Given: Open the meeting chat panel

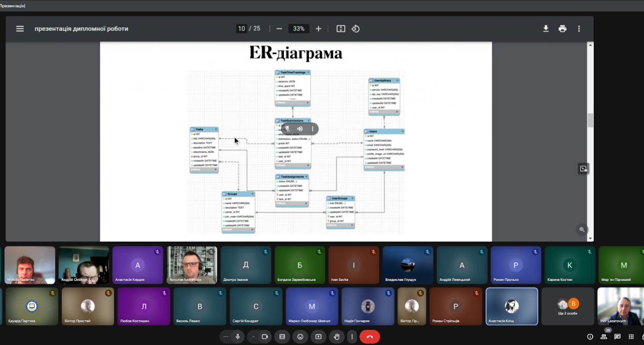Looking at the screenshot, I should tap(617, 337).
